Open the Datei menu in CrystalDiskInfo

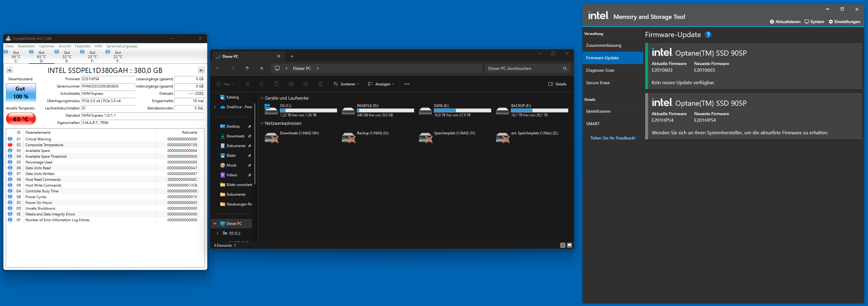point(9,46)
